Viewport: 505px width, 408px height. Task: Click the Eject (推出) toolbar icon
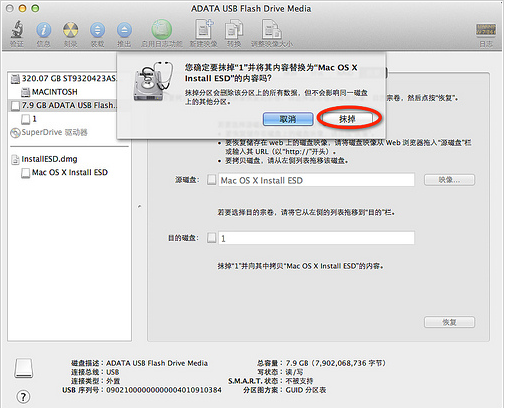tap(124, 30)
